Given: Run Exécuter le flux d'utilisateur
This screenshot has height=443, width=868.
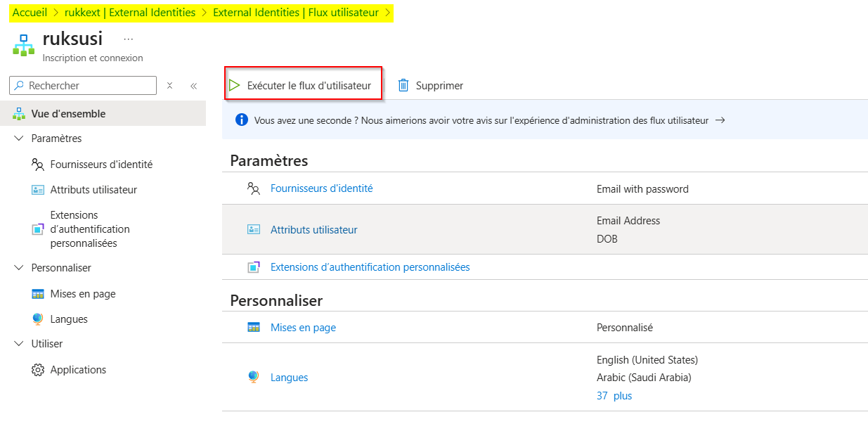Looking at the screenshot, I should 303,85.
